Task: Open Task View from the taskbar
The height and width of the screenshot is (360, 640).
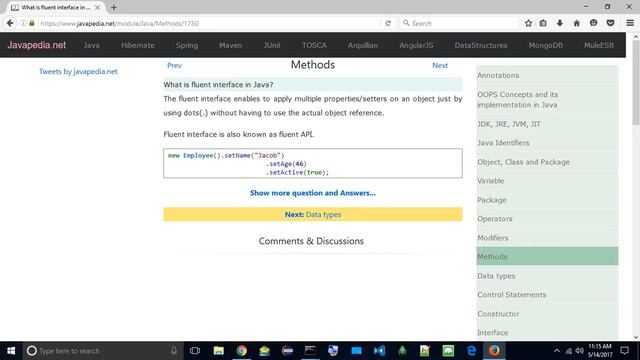Action: click(x=195, y=351)
